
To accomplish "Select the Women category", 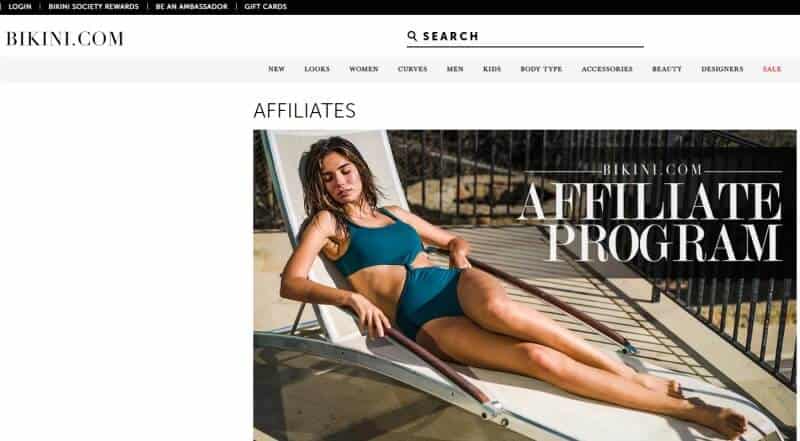I will point(364,69).
